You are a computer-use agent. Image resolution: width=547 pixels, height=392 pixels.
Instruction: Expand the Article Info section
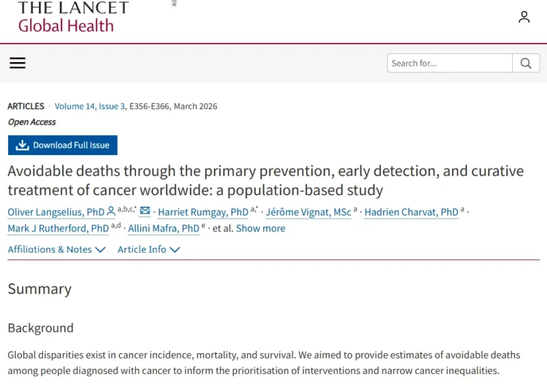(148, 249)
